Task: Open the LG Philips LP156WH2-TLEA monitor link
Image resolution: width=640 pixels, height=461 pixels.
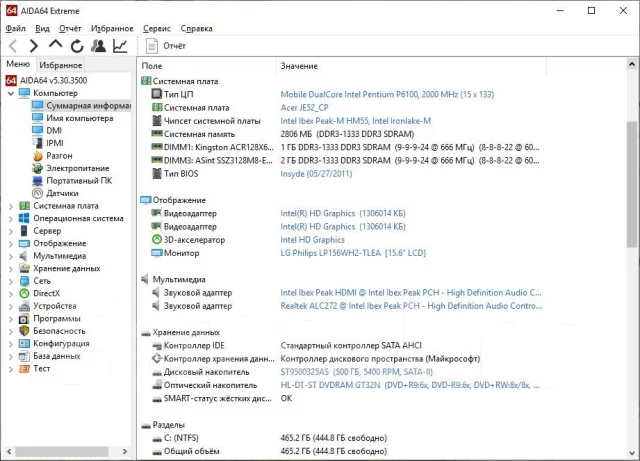Action: [353, 253]
